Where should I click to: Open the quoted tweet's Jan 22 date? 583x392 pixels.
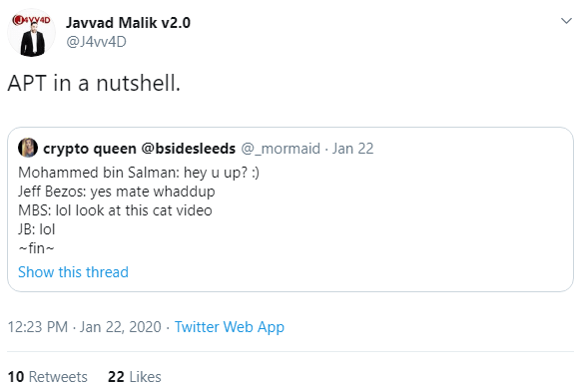[352, 149]
